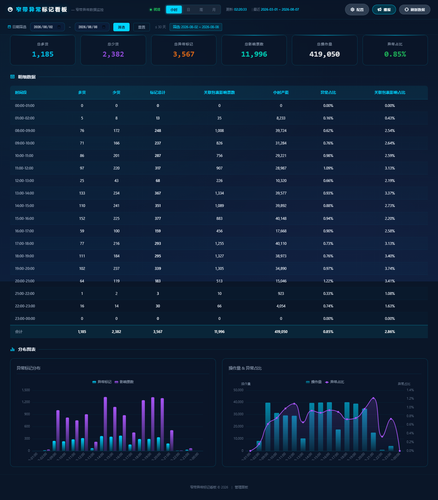This screenshot has width=438, height=500.
Task: Click the reset button beside the query button
Action: pyautogui.click(x=142, y=27)
